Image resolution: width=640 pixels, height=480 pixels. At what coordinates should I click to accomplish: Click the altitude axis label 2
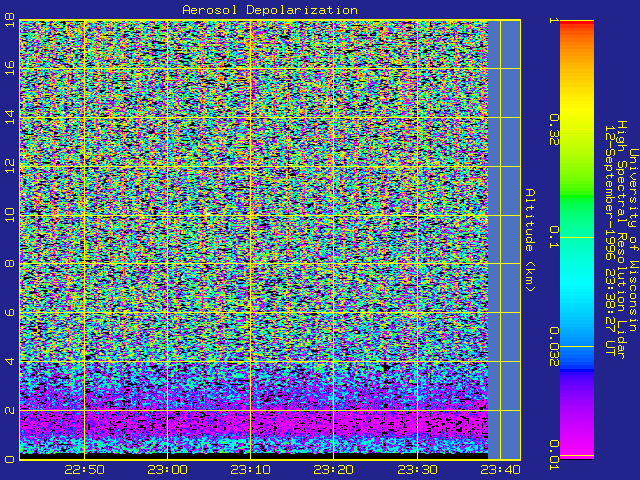click(9, 410)
